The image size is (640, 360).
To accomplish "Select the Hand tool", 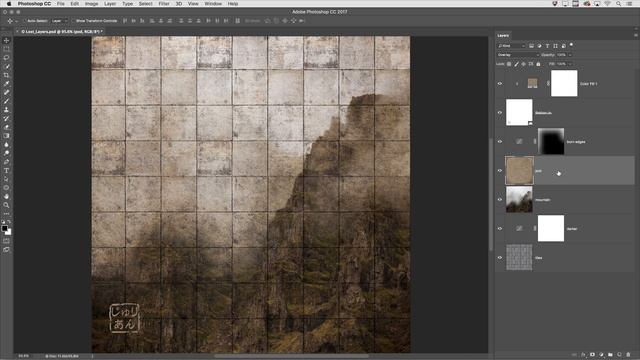I will [6, 196].
